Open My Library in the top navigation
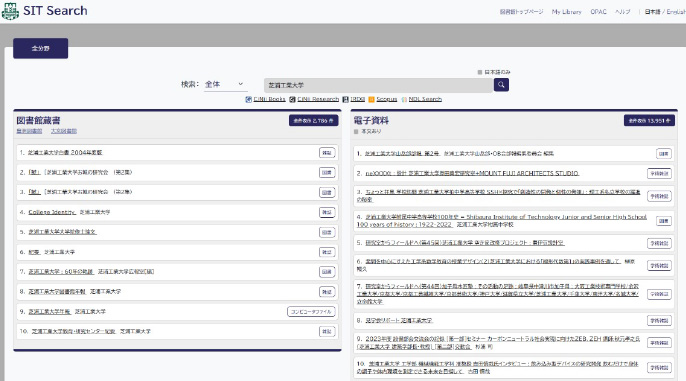 (x=567, y=12)
